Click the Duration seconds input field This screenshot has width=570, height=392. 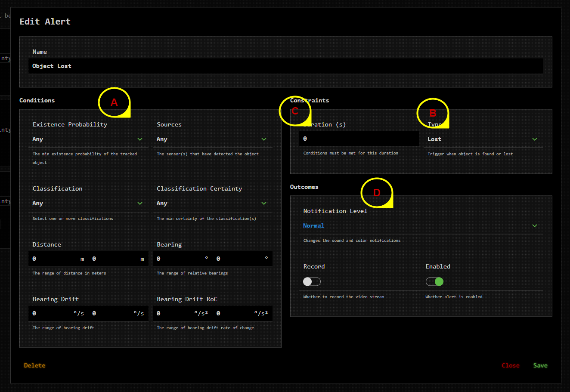[x=359, y=139]
